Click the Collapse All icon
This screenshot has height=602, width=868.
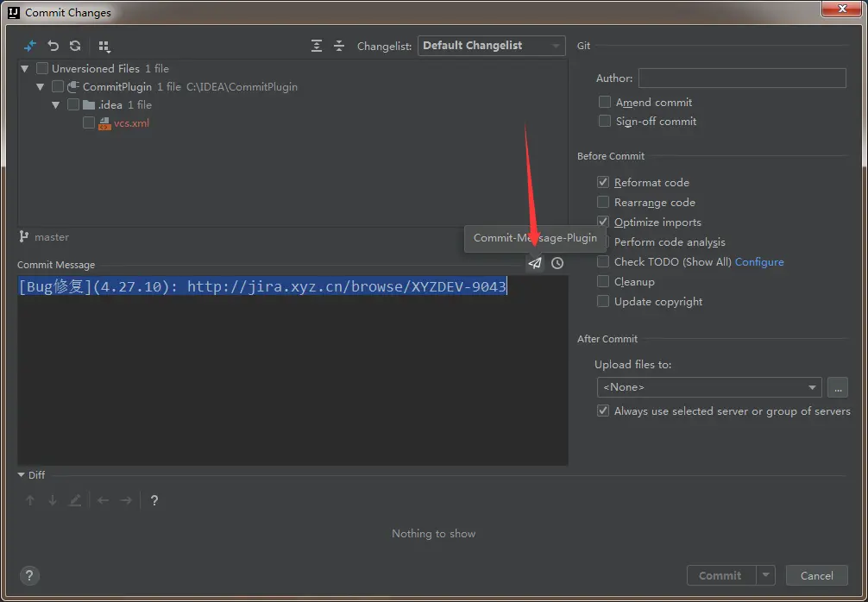point(339,46)
